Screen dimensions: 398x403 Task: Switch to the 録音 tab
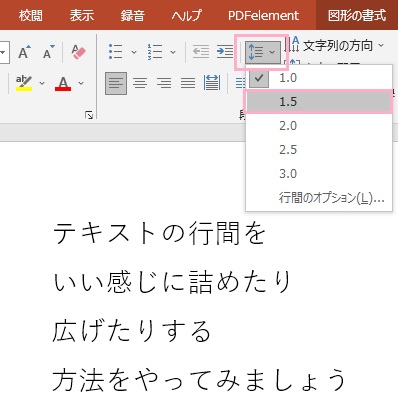[x=133, y=16]
